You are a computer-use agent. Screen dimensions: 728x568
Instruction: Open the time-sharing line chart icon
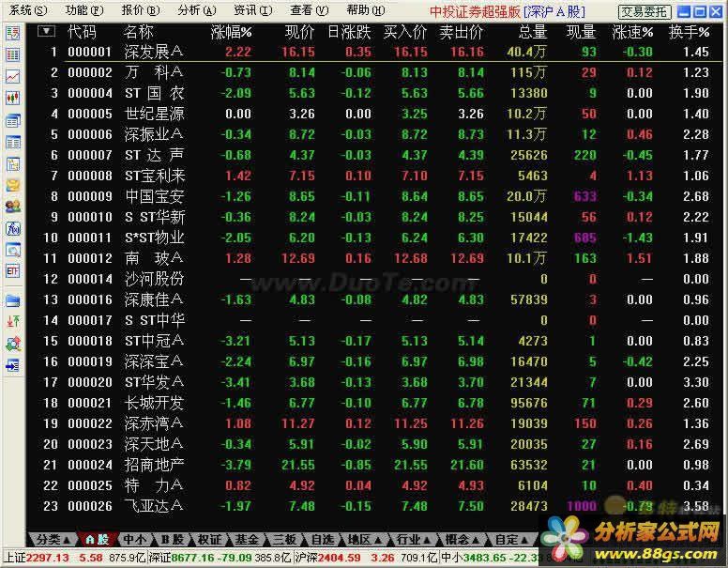[12, 76]
